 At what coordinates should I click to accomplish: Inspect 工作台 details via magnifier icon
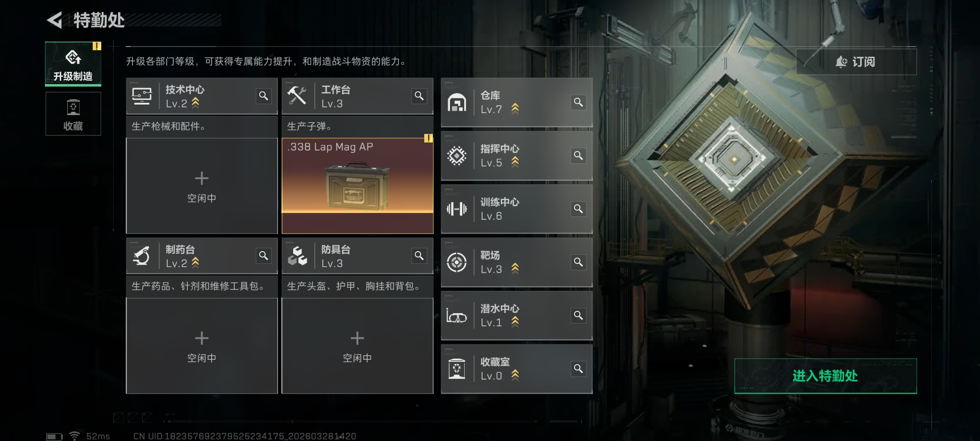click(x=419, y=96)
